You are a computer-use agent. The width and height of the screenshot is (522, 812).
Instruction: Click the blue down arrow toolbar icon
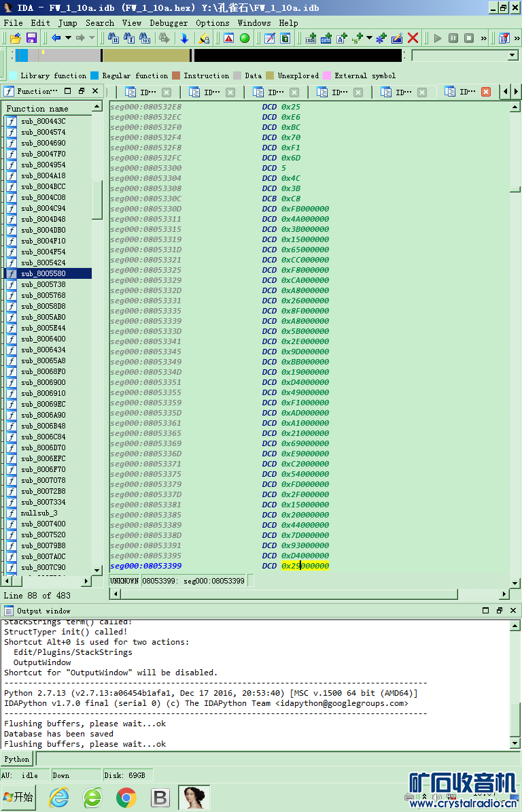pos(184,38)
